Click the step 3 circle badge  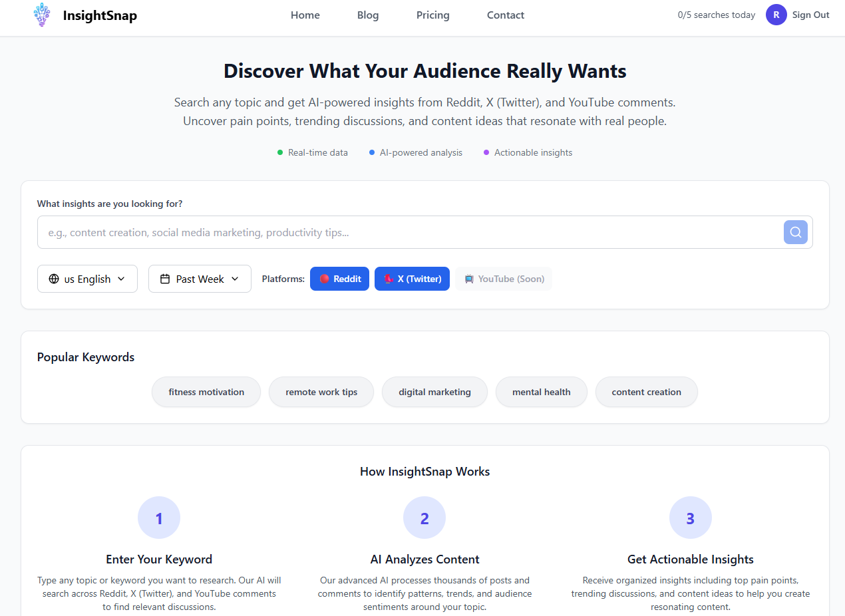pos(691,518)
